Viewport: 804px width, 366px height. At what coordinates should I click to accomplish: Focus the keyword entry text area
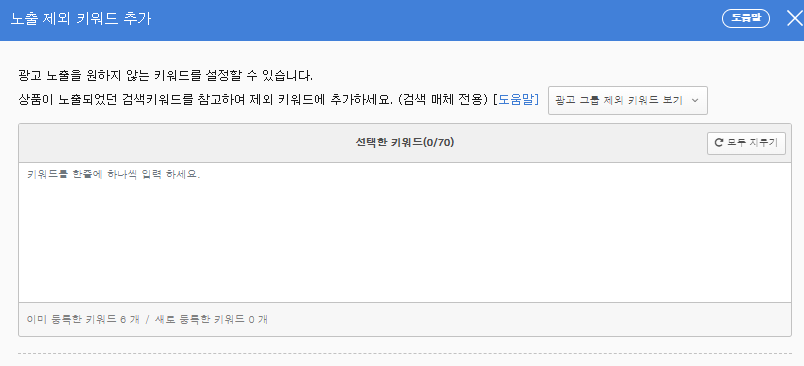(x=405, y=233)
